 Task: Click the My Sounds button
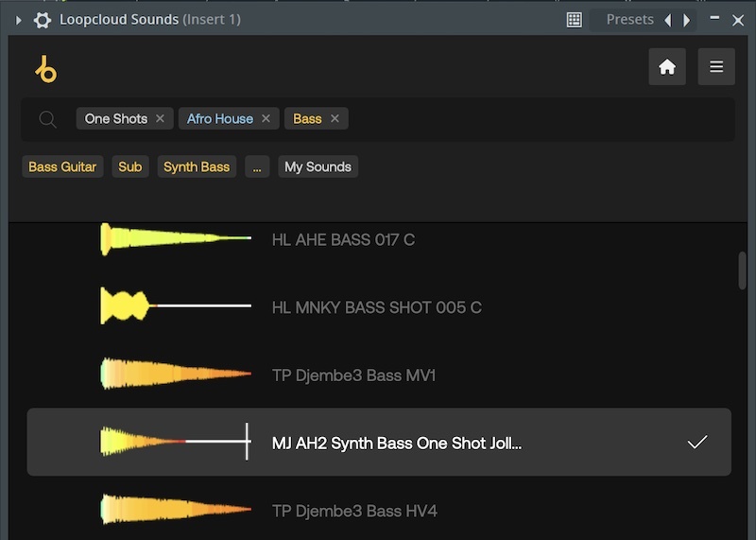[x=318, y=167]
